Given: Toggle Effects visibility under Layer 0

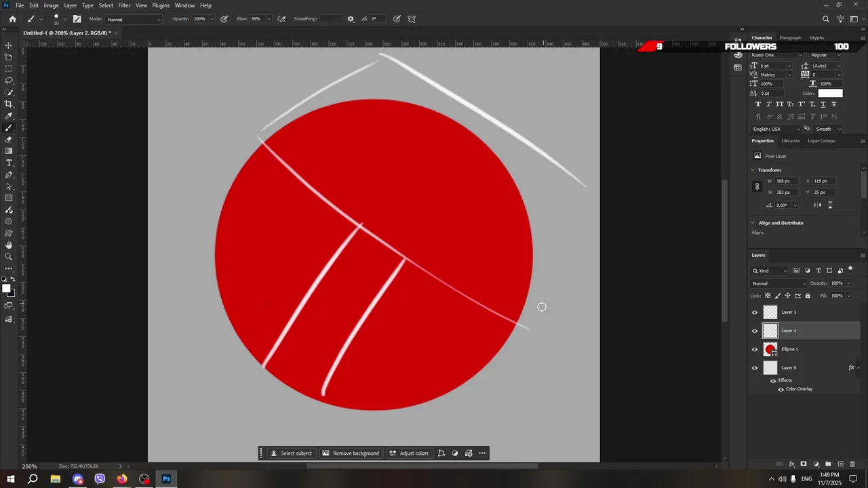Looking at the screenshot, I should click(x=773, y=381).
